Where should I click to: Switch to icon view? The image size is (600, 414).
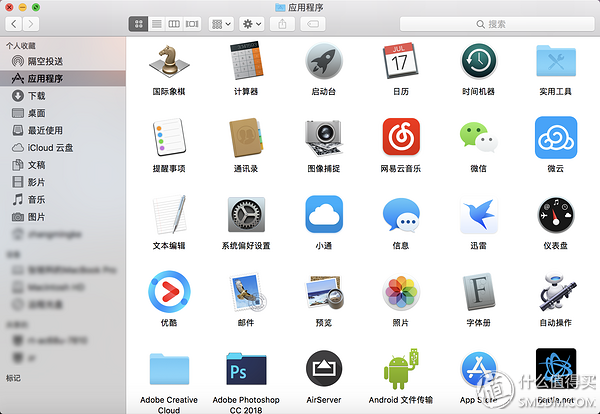point(139,24)
